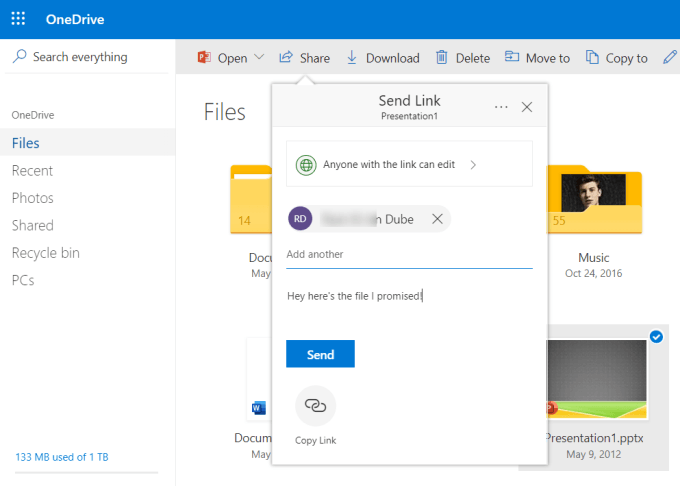Click the Word document icon
The height and width of the screenshot is (486, 680).
(258, 408)
